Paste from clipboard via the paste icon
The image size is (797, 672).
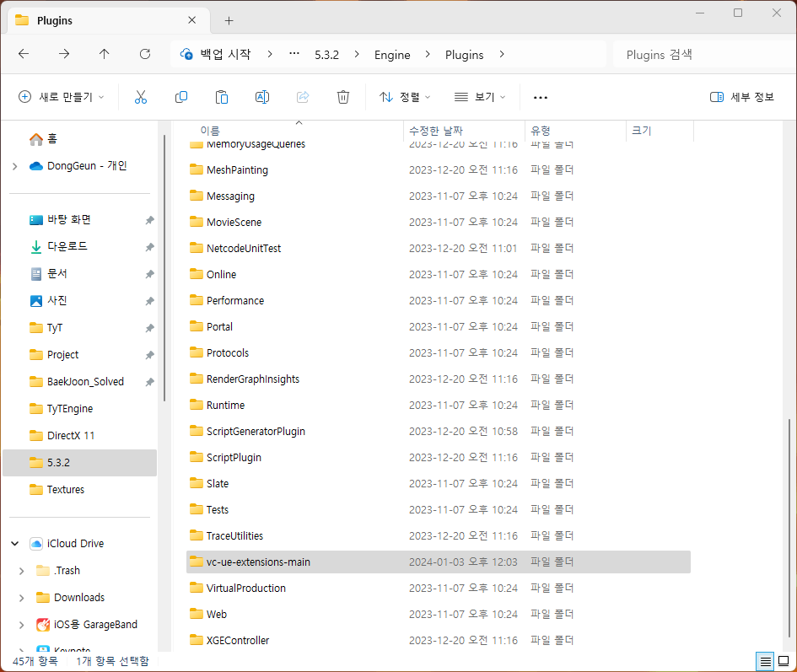221,97
